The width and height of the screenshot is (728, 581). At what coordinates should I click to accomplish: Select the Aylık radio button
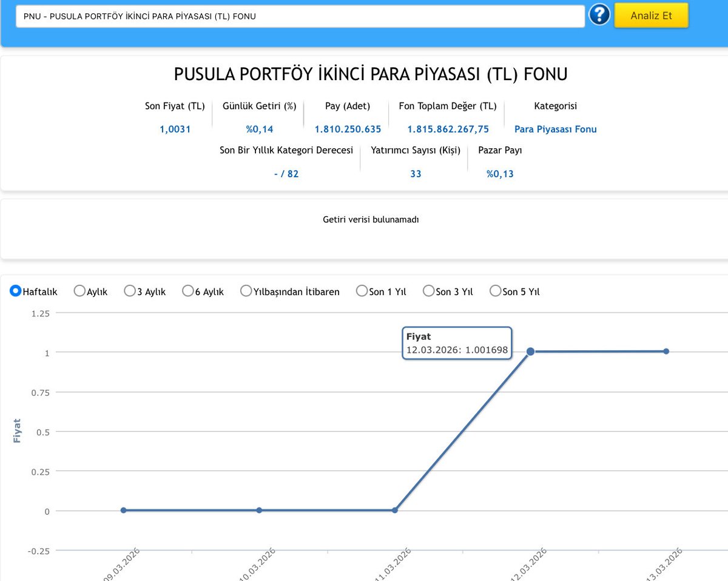click(x=79, y=291)
